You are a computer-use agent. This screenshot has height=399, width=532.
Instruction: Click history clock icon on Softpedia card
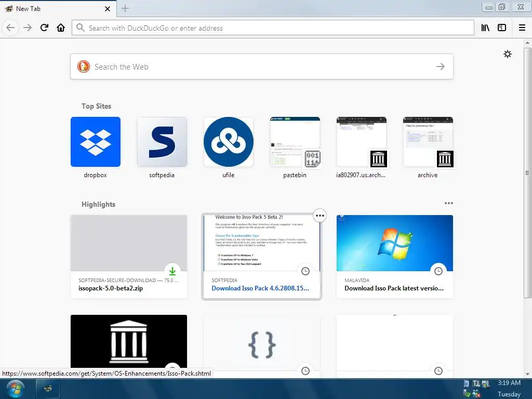pos(305,271)
